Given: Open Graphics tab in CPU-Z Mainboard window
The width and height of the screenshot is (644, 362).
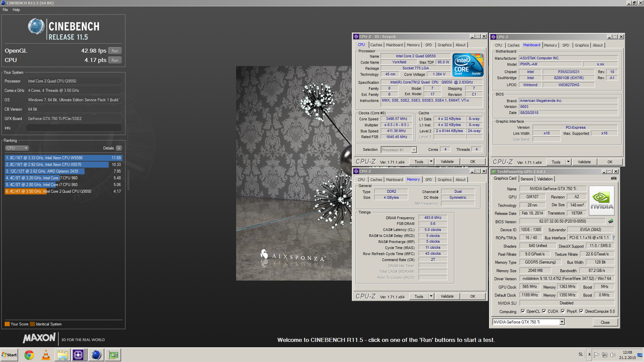Looking at the screenshot, I should click(582, 45).
